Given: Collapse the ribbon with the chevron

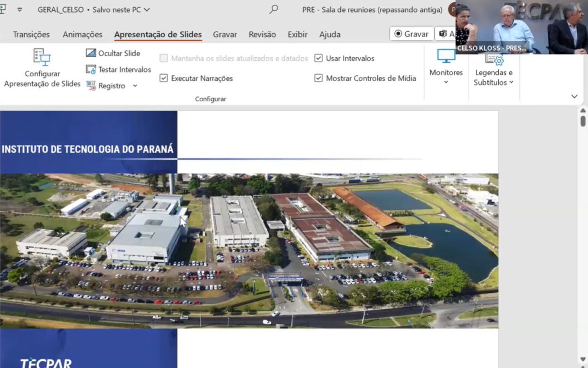Looking at the screenshot, I should pyautogui.click(x=574, y=96).
